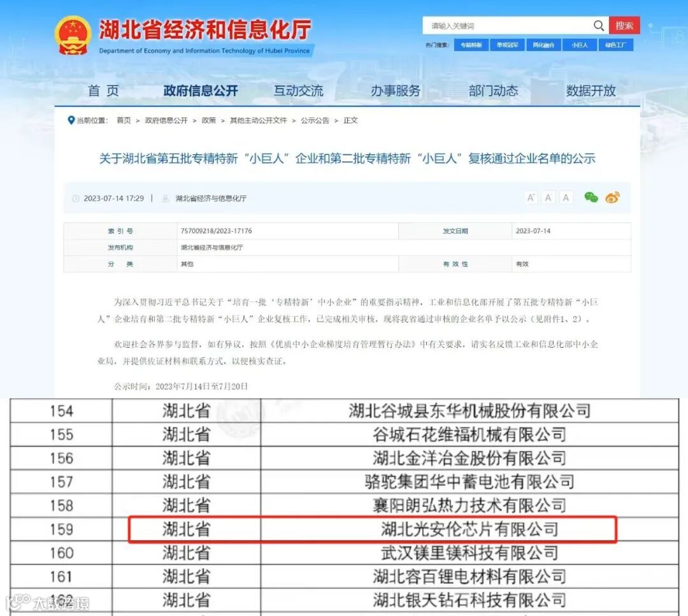Click the 分类 value 其他
The image size is (688, 616).
pyautogui.click(x=187, y=264)
